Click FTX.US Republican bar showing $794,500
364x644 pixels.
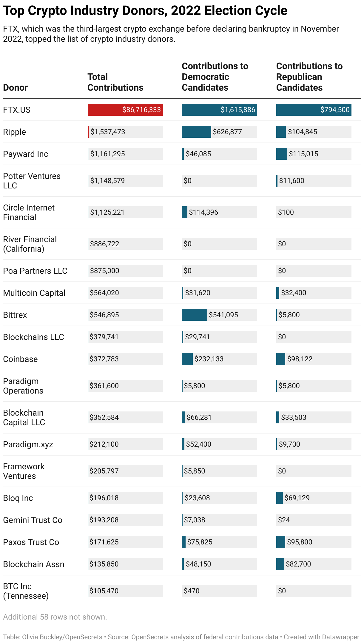click(314, 110)
